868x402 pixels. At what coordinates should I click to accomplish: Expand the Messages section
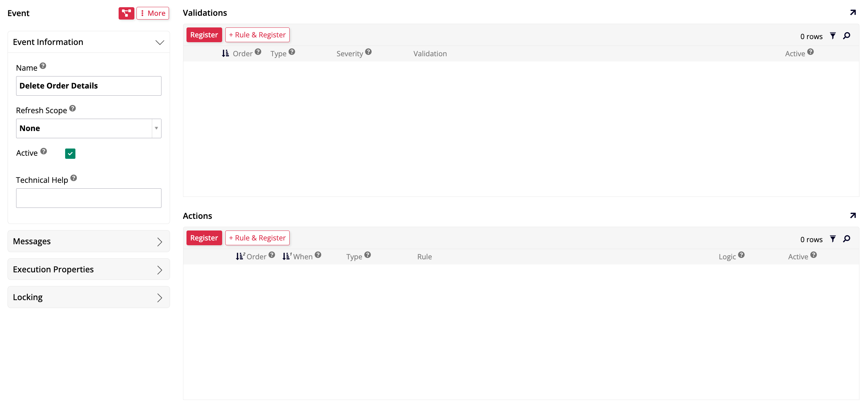coord(88,241)
